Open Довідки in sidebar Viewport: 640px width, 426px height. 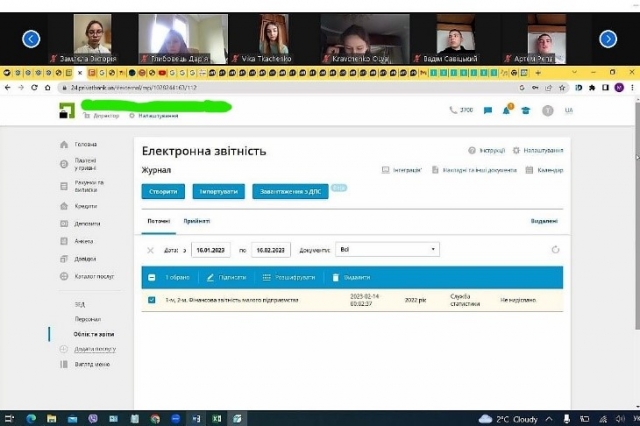click(x=85, y=259)
